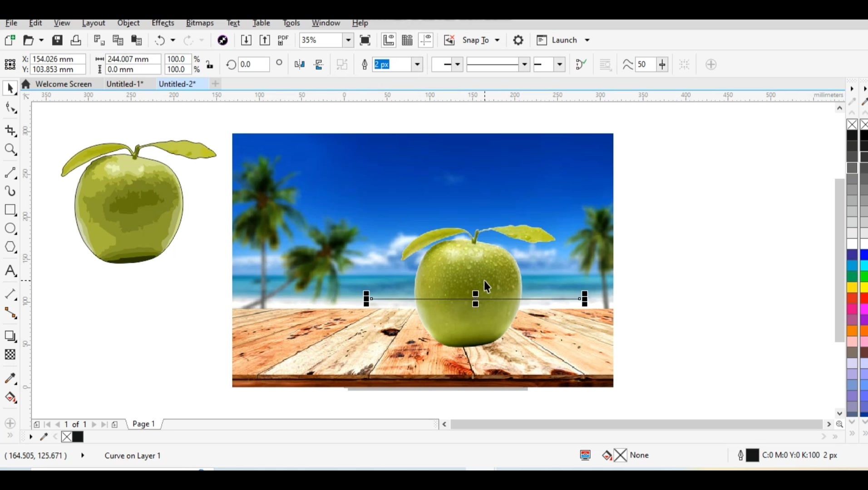Select the Freehand tool

click(10, 173)
